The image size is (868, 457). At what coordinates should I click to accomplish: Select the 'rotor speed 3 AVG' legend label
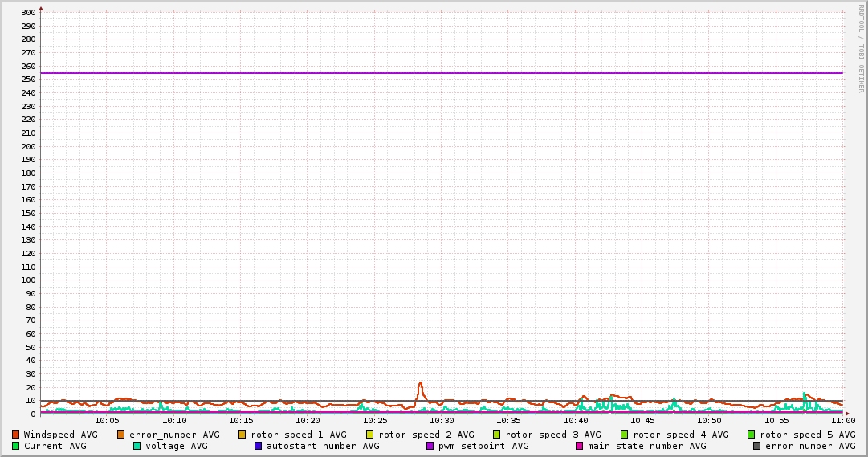553,435
